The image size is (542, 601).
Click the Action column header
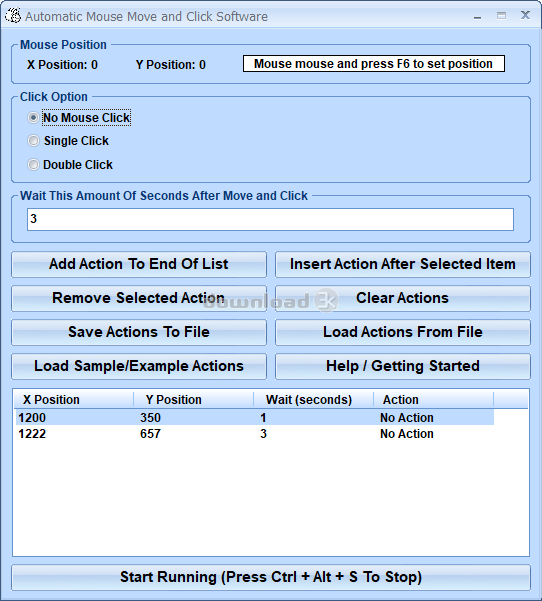click(434, 399)
